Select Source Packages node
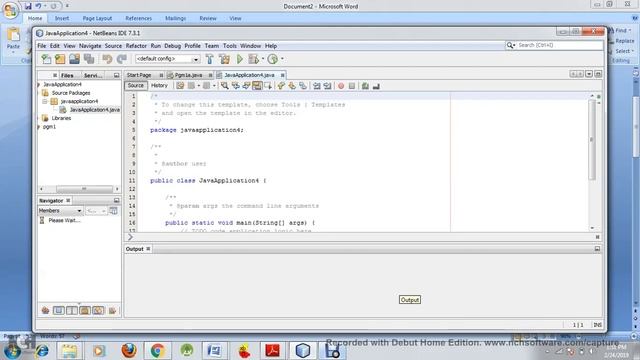Image resolution: width=640 pixels, height=360 pixels. click(x=71, y=93)
